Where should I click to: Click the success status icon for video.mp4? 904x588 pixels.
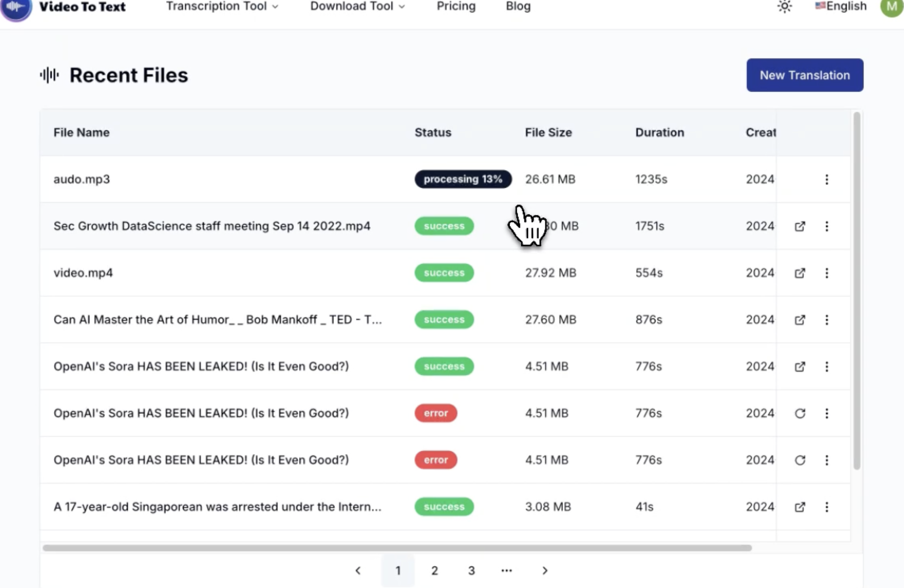click(444, 272)
